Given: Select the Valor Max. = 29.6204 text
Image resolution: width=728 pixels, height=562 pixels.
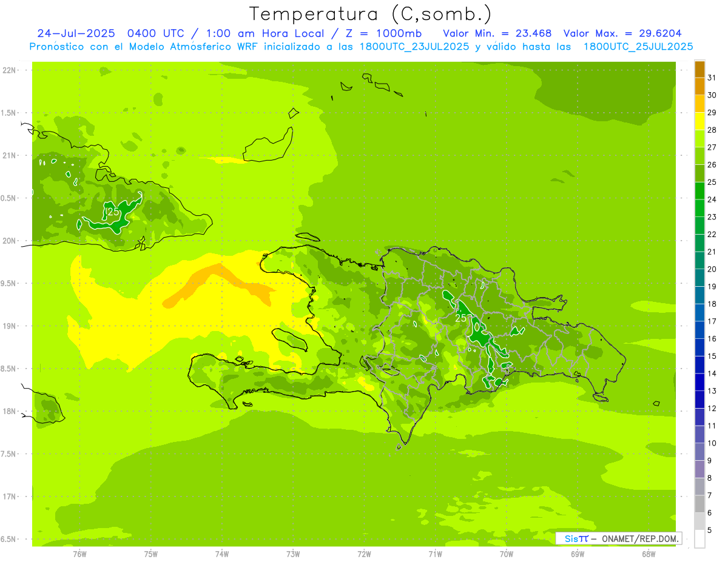Looking at the screenshot, I should point(626,33).
